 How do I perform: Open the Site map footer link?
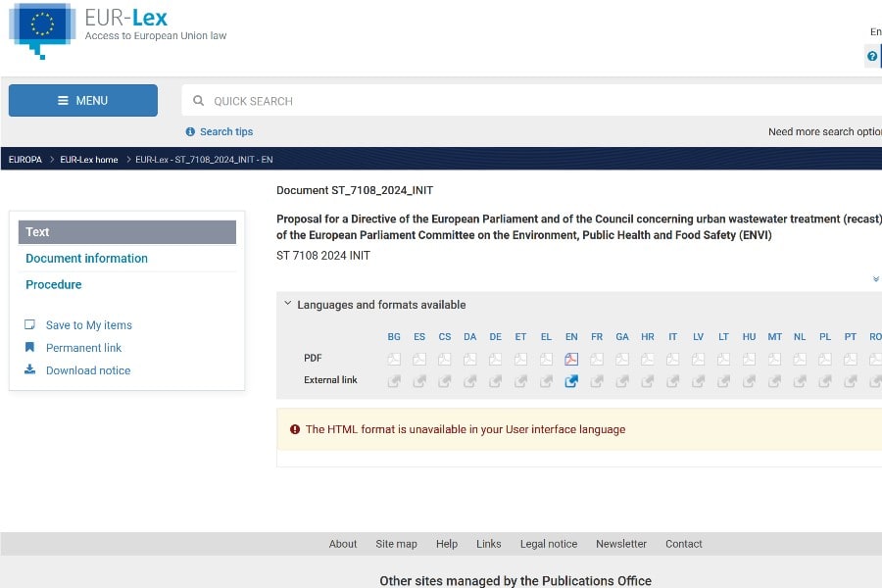click(396, 544)
